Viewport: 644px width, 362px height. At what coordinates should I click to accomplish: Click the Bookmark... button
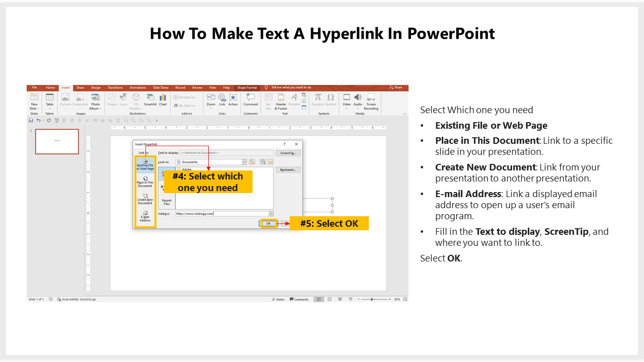(288, 170)
